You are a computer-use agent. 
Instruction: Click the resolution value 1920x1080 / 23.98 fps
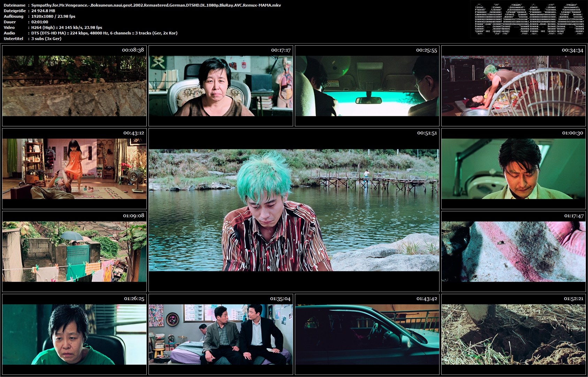coord(53,16)
